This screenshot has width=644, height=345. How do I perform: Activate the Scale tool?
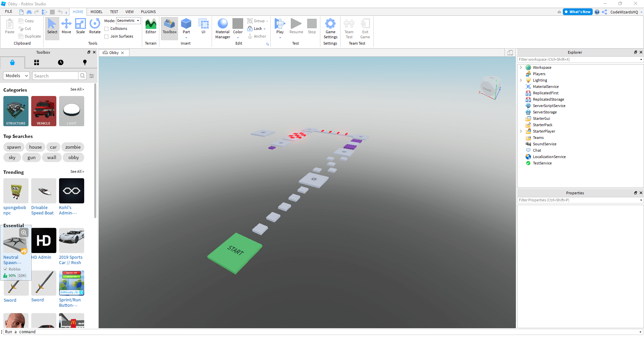(80, 27)
